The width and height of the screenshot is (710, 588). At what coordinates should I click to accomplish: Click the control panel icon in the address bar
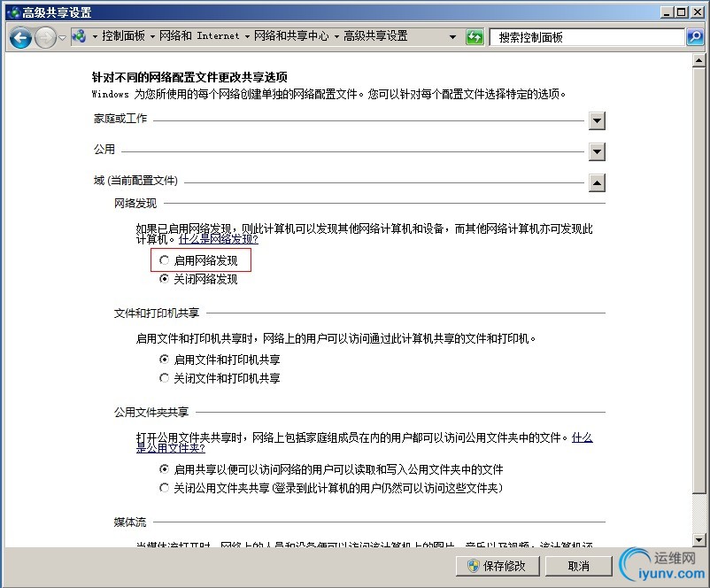pyautogui.click(x=80, y=36)
